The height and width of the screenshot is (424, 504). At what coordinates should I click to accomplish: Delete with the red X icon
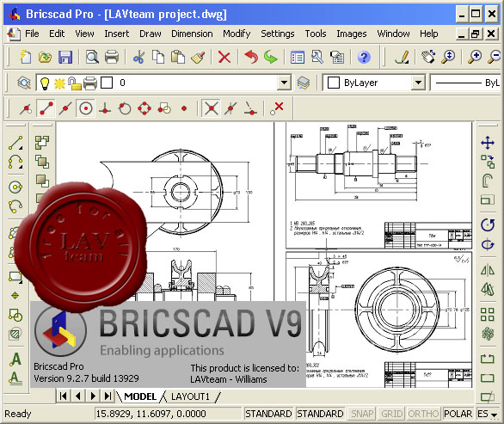(x=224, y=58)
